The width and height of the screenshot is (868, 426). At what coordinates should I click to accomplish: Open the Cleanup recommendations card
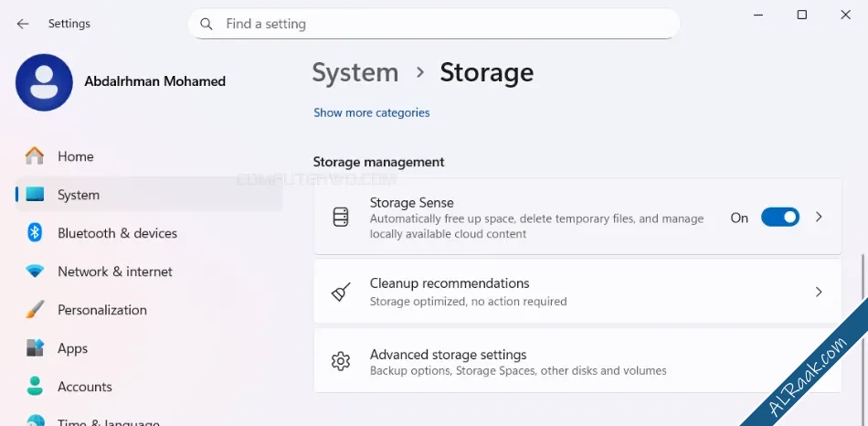(577, 292)
